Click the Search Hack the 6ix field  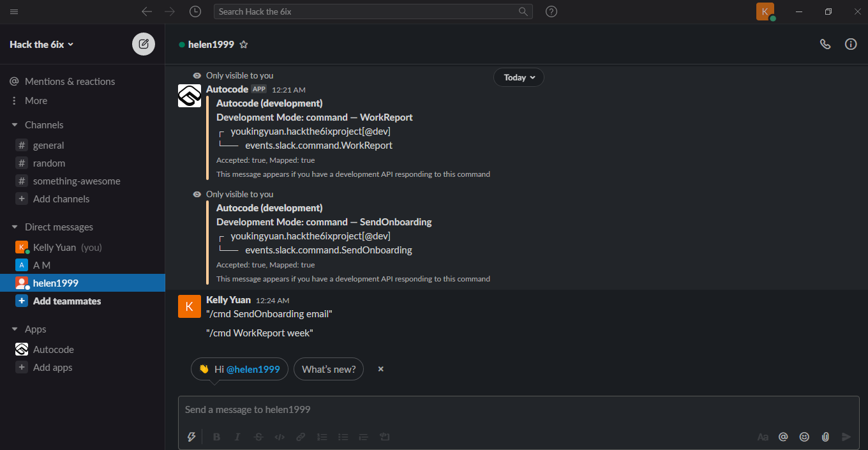click(373, 11)
